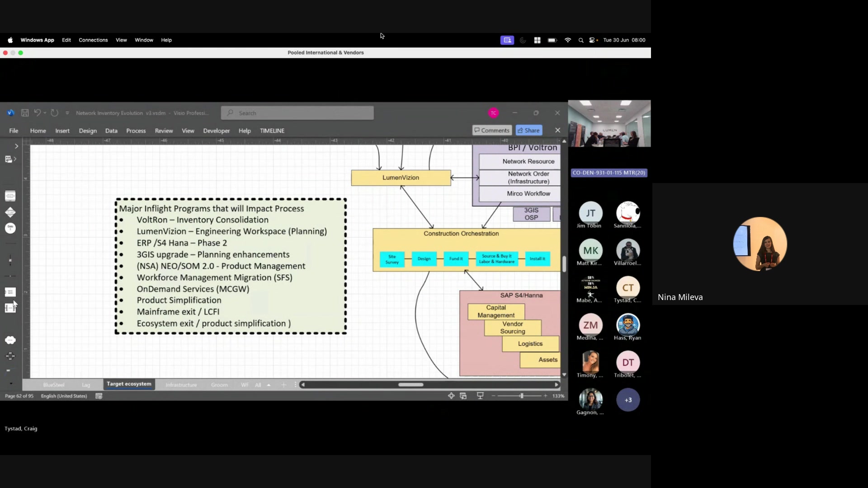
Task: Start presentation mode from status bar
Action: (480, 396)
